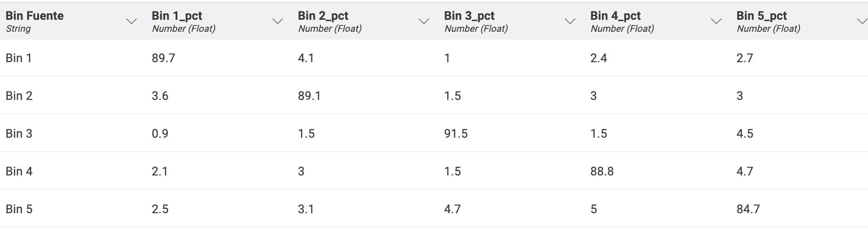Click the Bin 2 row label cell
The width and height of the screenshot is (868, 233).
73,96
